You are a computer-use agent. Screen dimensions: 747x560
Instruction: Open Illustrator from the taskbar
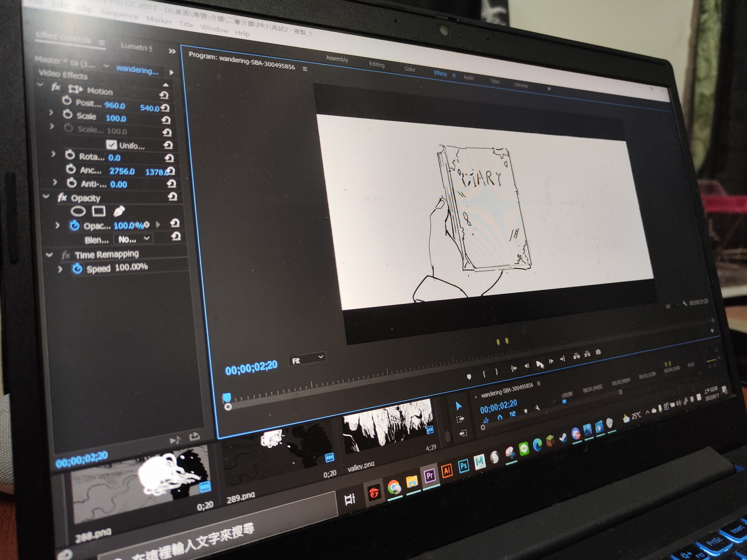click(447, 471)
